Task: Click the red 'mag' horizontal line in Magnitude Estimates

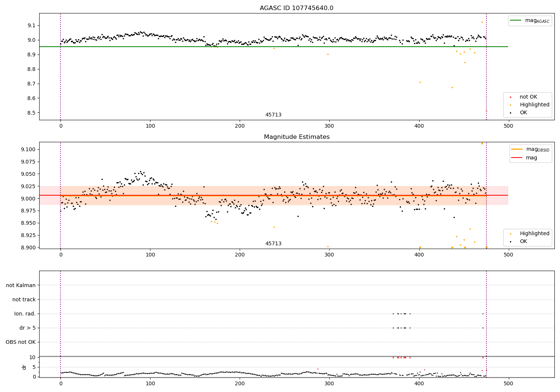Action: point(273,195)
